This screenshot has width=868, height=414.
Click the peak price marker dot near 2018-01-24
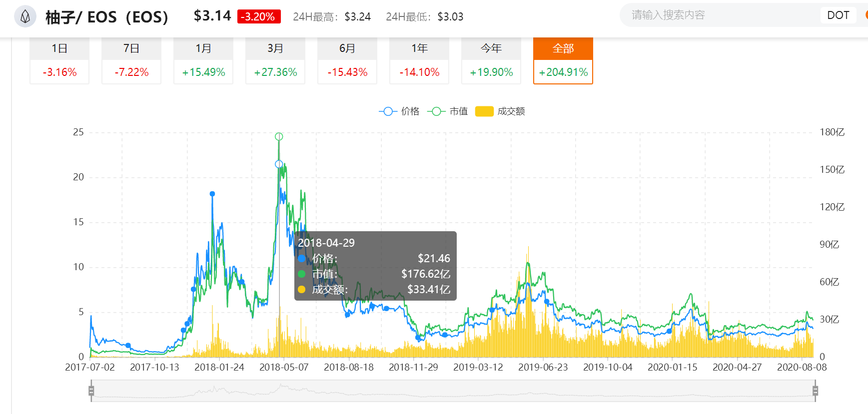(212, 194)
